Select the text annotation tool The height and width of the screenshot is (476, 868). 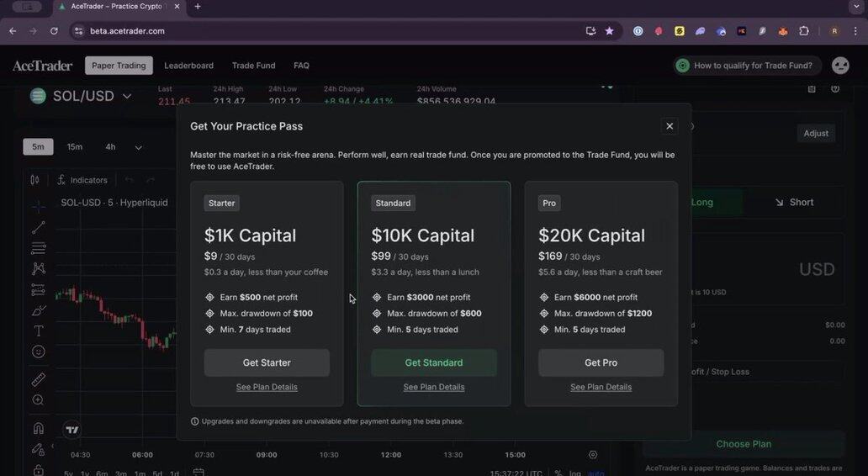[x=38, y=331]
